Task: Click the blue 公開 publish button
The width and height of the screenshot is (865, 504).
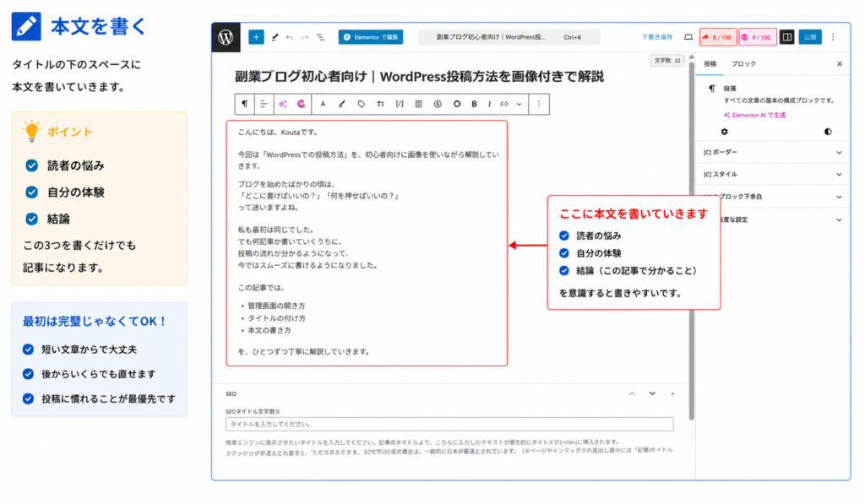Action: tap(810, 37)
